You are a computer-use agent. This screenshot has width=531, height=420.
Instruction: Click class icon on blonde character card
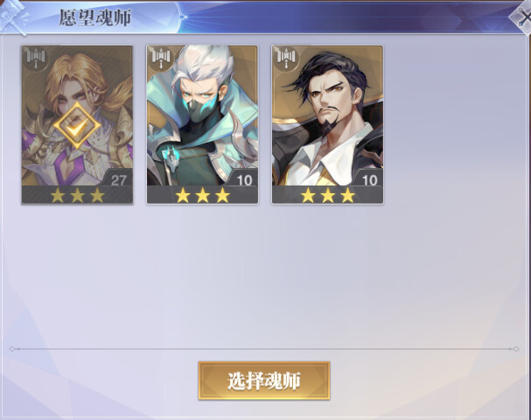36,59
